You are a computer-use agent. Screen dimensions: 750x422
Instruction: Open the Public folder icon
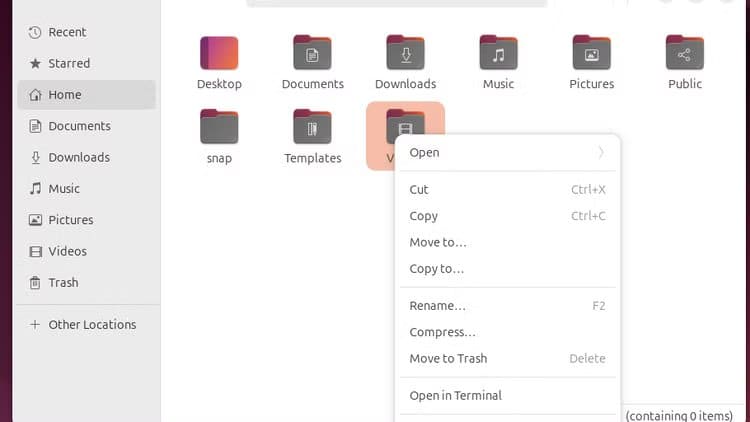coord(685,53)
